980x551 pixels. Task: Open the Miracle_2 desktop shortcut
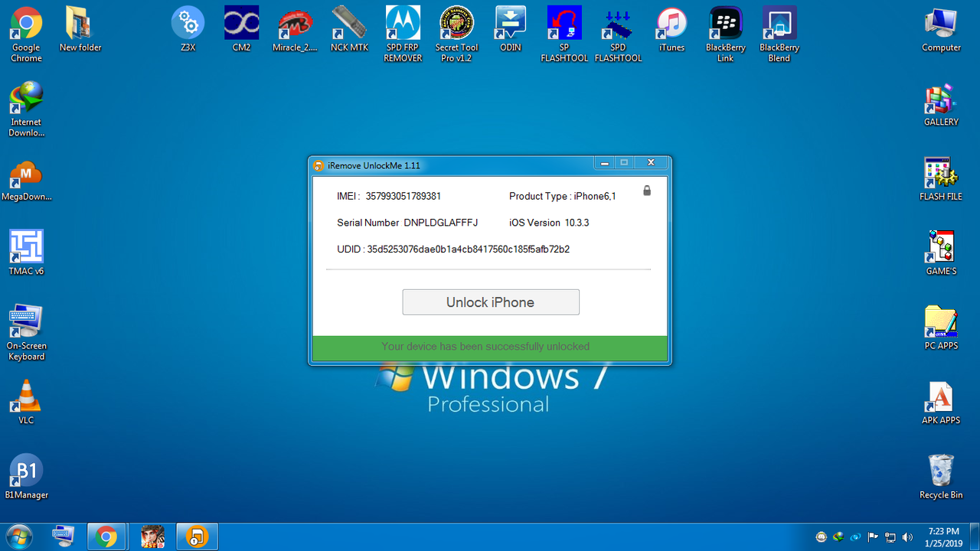295,29
